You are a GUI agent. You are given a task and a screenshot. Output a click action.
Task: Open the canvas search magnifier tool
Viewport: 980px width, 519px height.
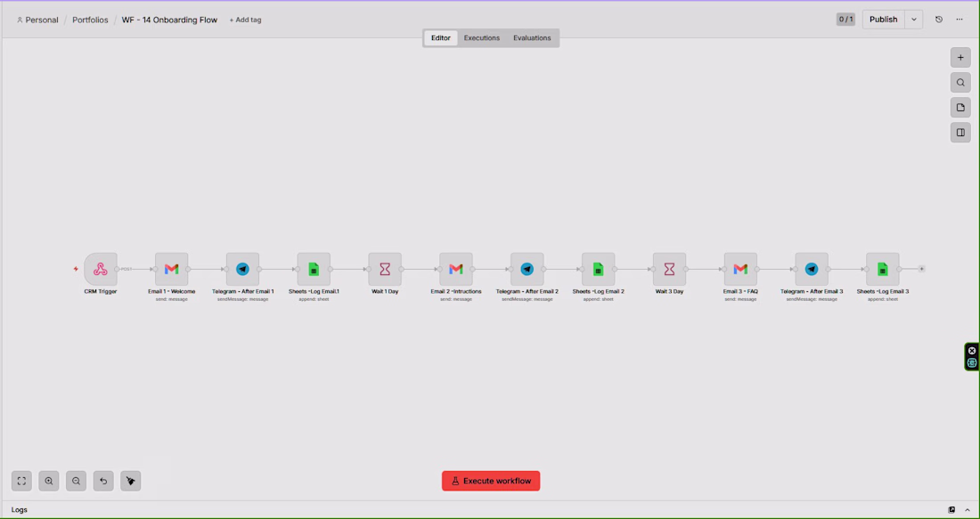coord(960,83)
